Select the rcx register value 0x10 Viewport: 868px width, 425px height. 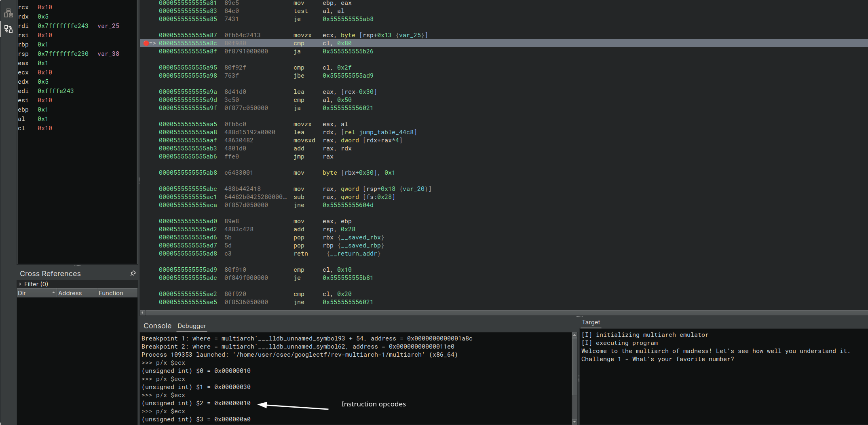[x=45, y=7]
